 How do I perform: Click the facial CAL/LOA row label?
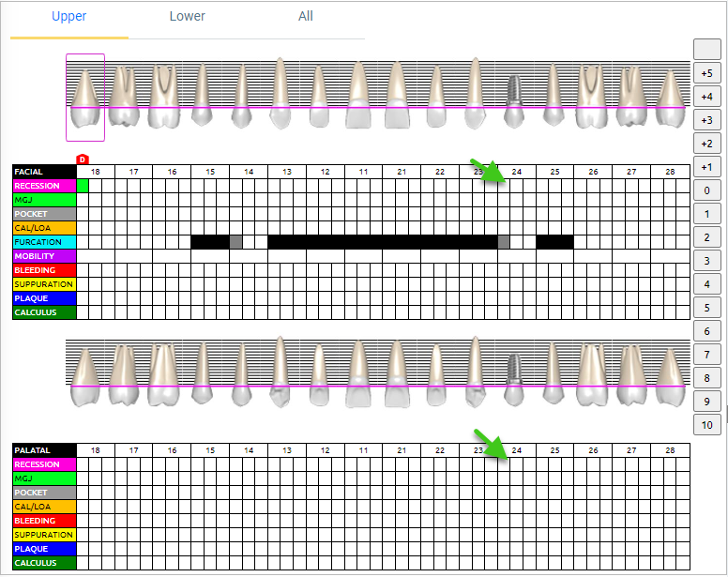(x=44, y=228)
